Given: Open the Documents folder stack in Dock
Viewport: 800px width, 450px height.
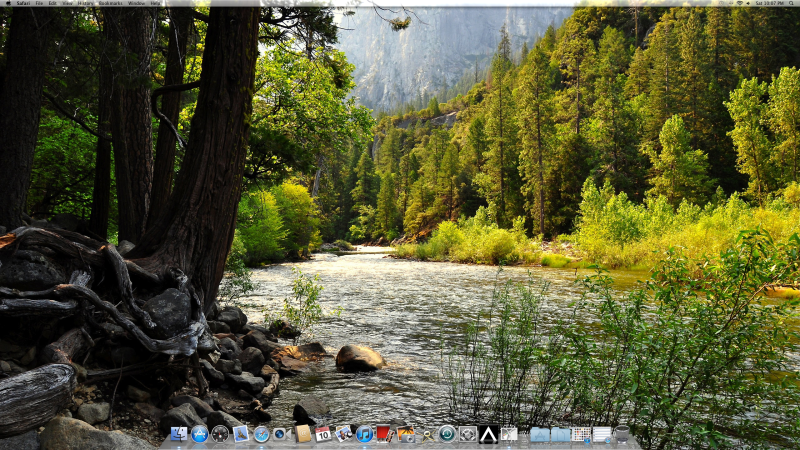Looking at the screenshot, I should pos(560,435).
